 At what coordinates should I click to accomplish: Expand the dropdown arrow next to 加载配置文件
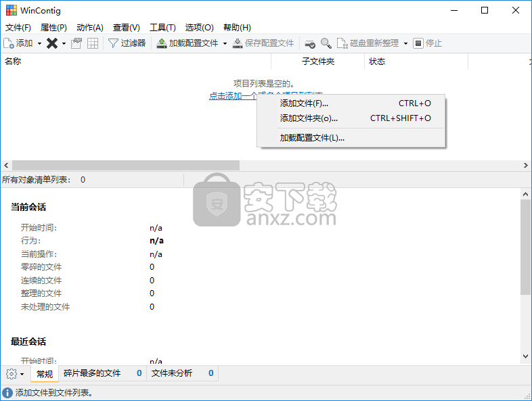[x=225, y=43]
